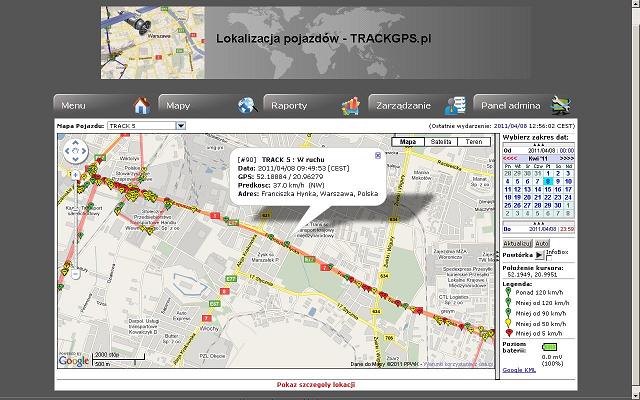Select day 8 highlighted in calendar

click(x=548, y=181)
